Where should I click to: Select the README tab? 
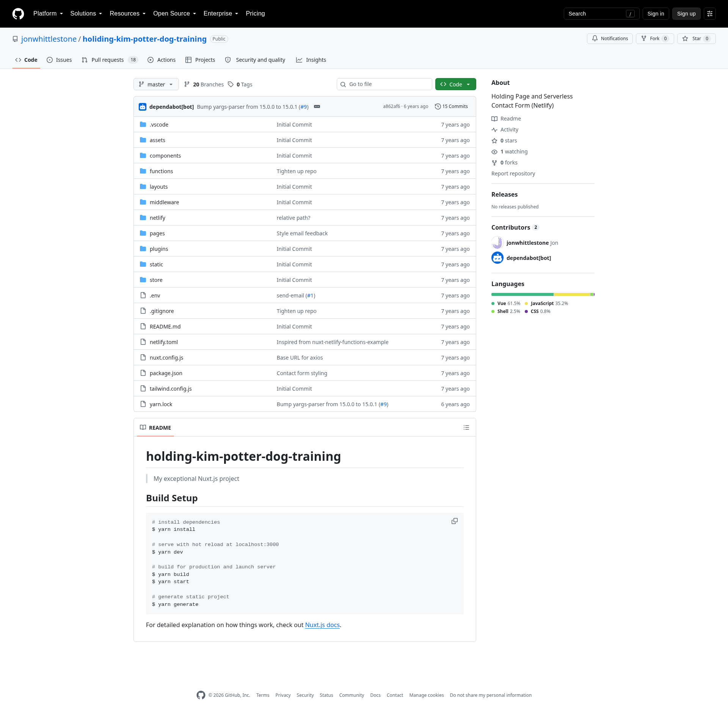(x=155, y=427)
